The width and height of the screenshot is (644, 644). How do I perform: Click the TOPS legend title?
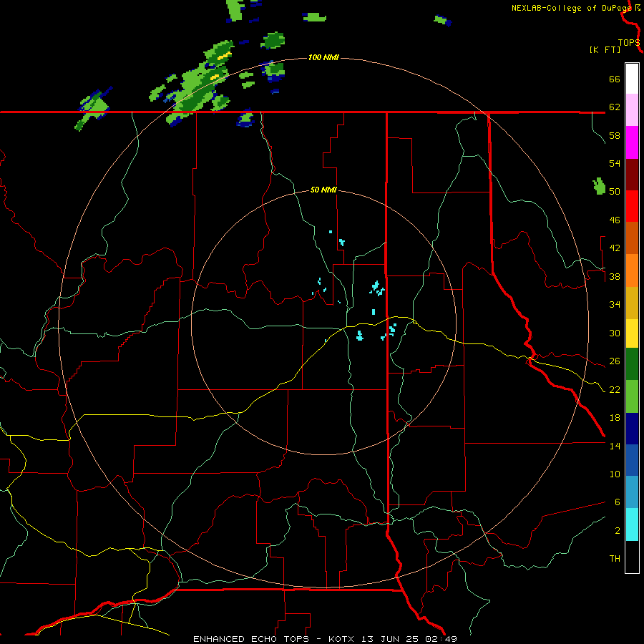click(x=629, y=42)
